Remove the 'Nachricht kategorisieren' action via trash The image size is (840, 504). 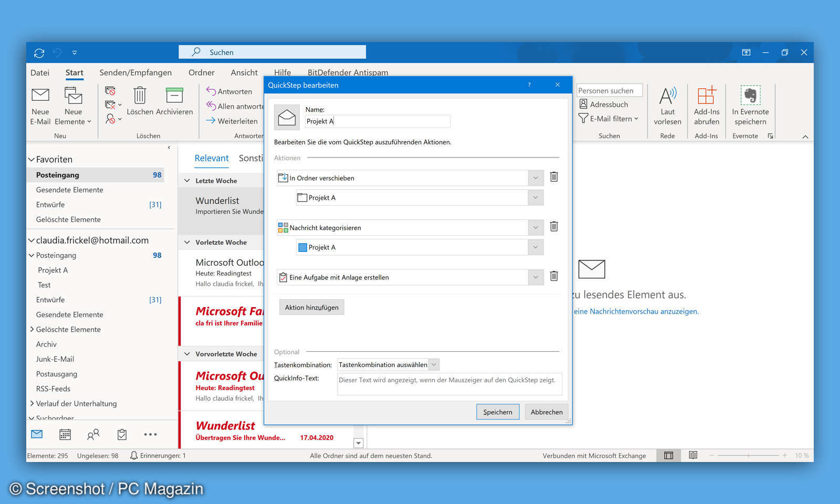point(553,227)
